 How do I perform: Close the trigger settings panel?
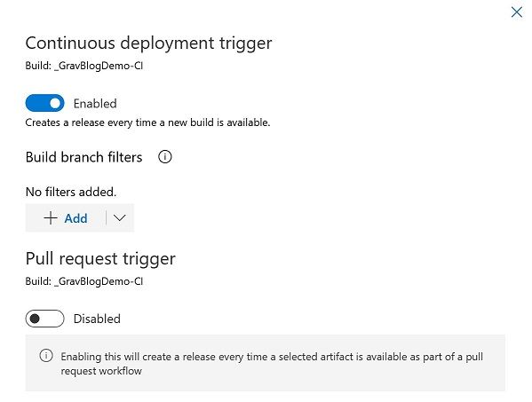pyautogui.click(x=516, y=12)
